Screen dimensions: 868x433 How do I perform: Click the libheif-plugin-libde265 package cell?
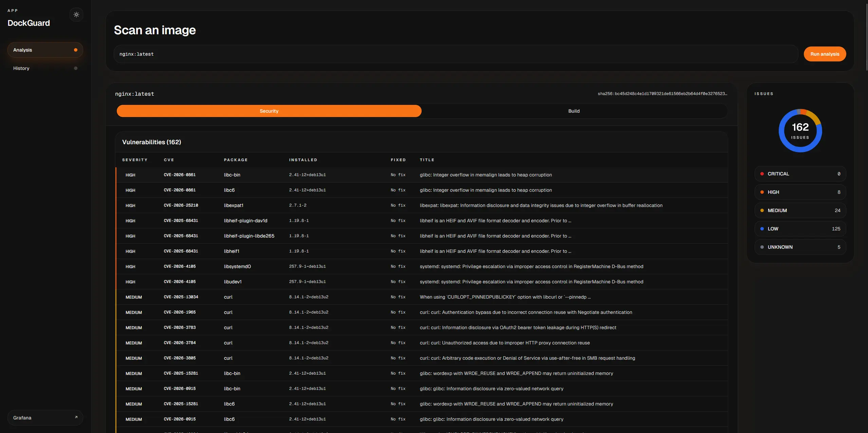tap(249, 236)
